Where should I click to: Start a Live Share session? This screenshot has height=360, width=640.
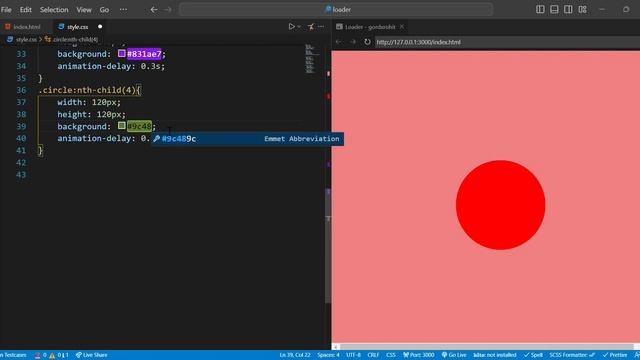(x=91, y=355)
